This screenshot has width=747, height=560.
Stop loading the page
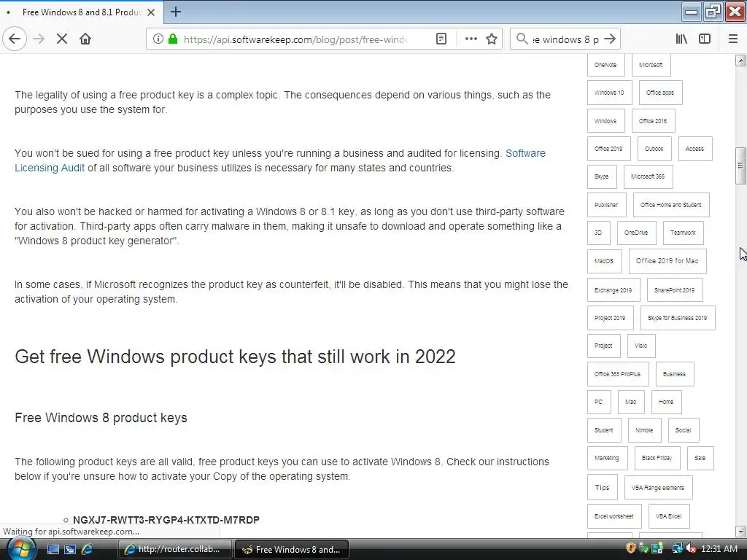coord(62,39)
